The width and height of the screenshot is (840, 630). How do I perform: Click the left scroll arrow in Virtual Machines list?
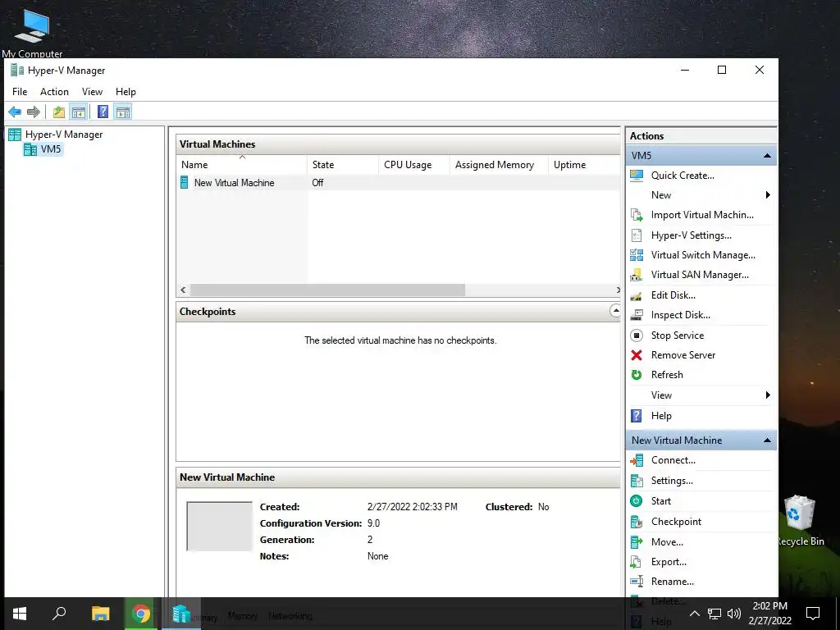[183, 290]
